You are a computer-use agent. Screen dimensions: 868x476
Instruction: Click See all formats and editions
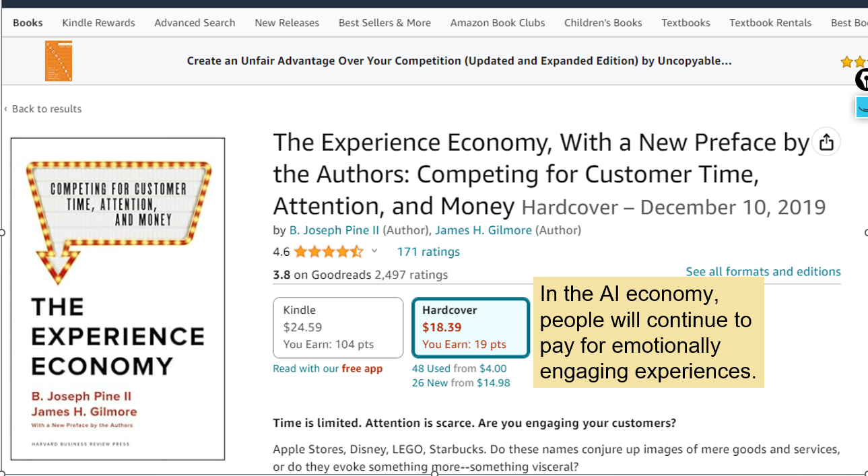pyautogui.click(x=763, y=271)
